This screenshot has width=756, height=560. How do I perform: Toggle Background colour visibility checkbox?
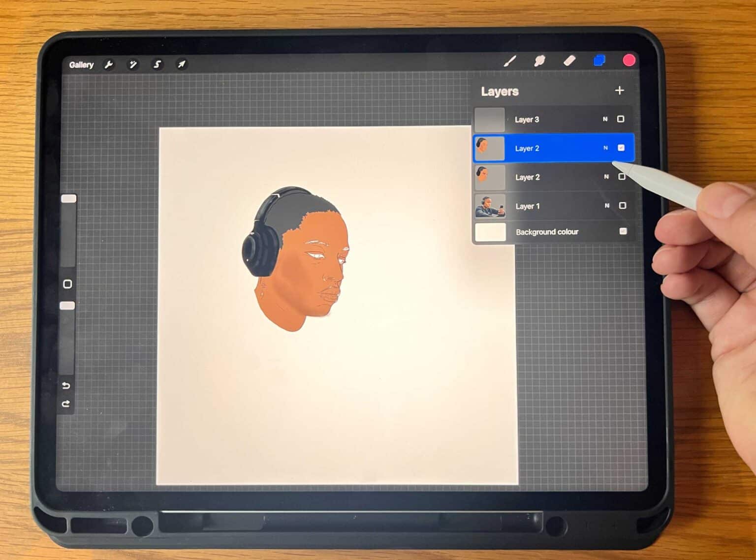tap(623, 231)
